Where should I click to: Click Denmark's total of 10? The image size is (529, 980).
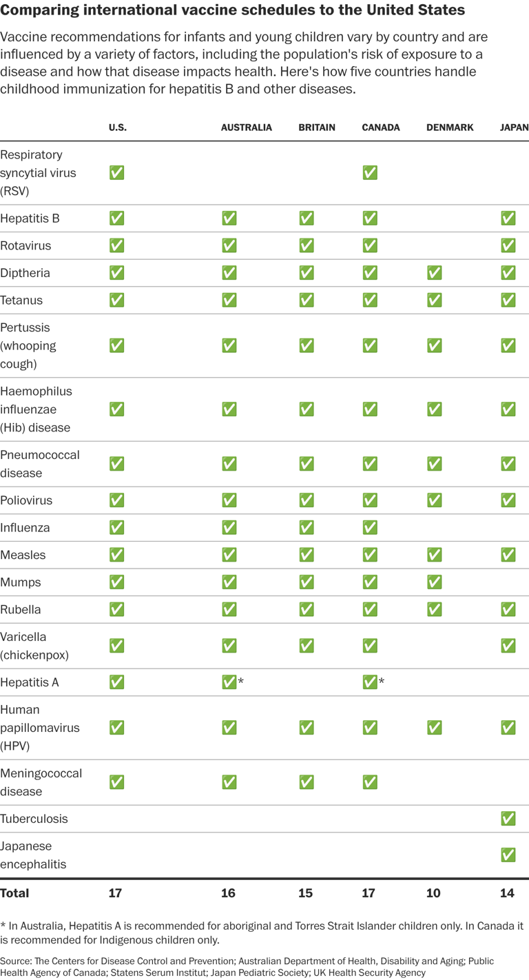coord(434,893)
